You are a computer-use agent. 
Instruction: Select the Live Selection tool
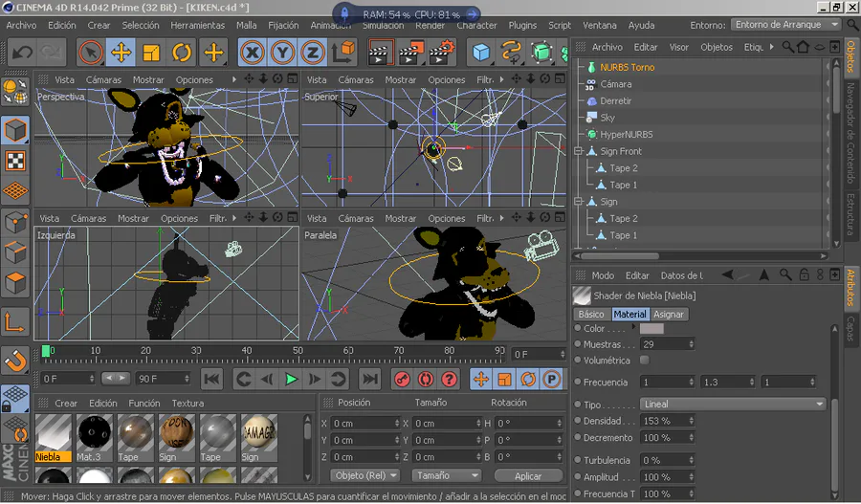91,53
